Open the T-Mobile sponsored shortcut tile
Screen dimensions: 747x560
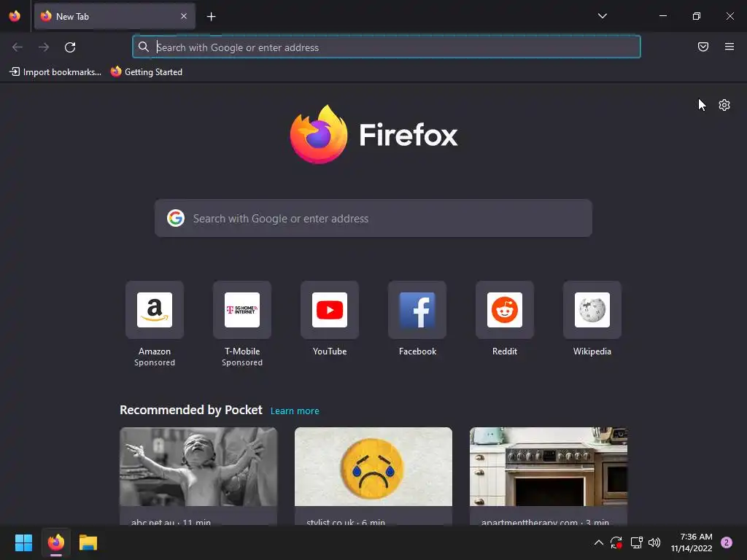[242, 310]
